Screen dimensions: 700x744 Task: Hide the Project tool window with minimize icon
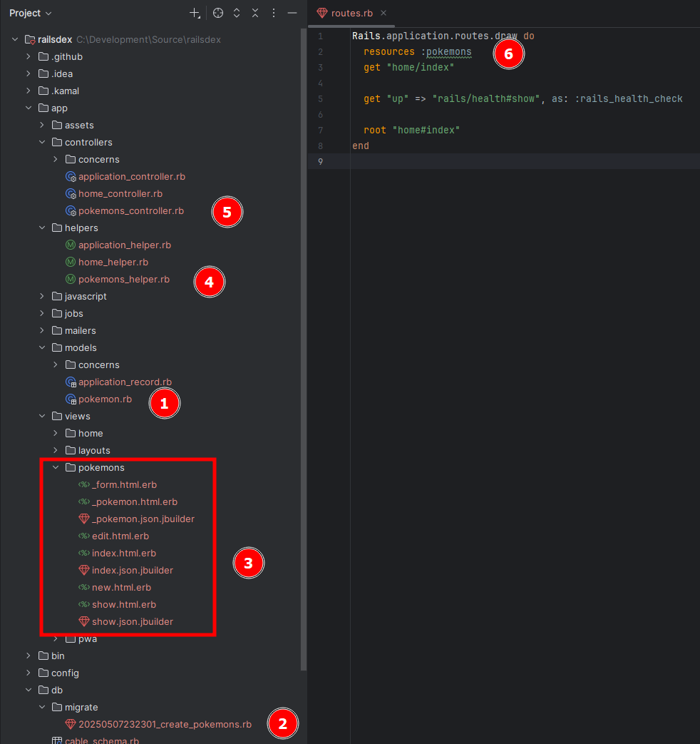[292, 14]
